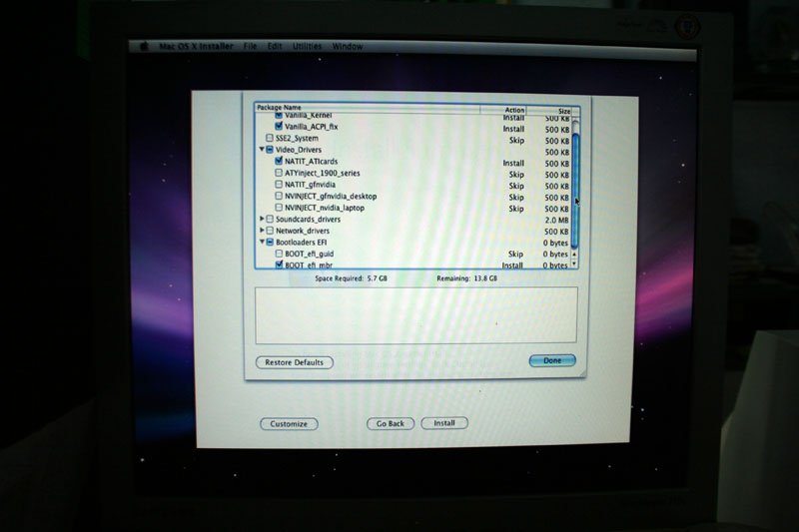Select the ATYinject_1900_series row label

[322, 173]
